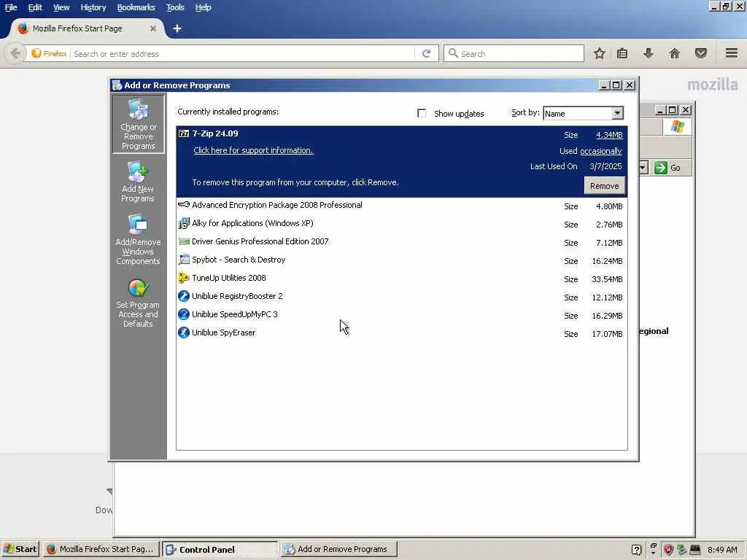Open the History menu in Firefox

pos(93,7)
